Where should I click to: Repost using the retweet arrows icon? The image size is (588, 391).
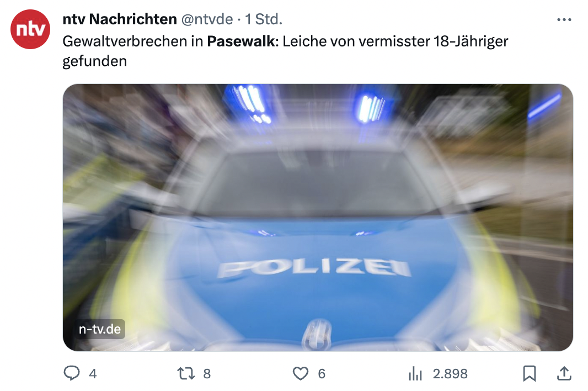[x=186, y=374]
